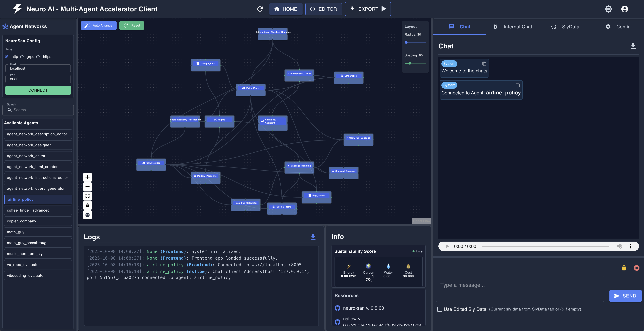Open the settings gear in the top right
This screenshot has height=331, width=644.
pos(608,9)
